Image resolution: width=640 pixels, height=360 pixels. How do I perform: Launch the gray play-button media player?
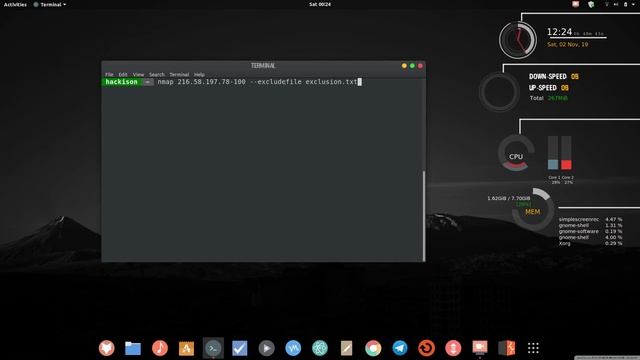(266, 348)
